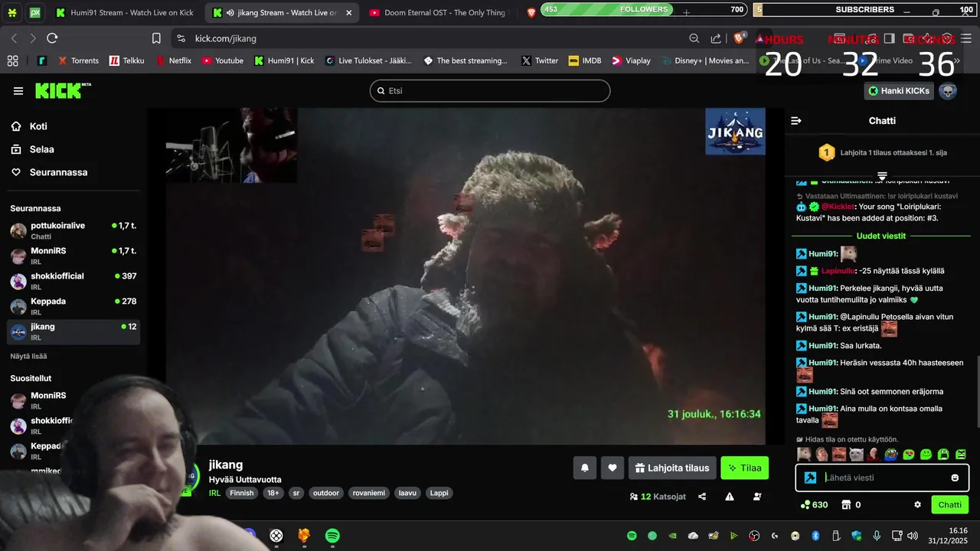The height and width of the screenshot is (551, 980).
Task: Open shokkiofficial followed channel with 397 viewers
Action: pyautogui.click(x=73, y=281)
